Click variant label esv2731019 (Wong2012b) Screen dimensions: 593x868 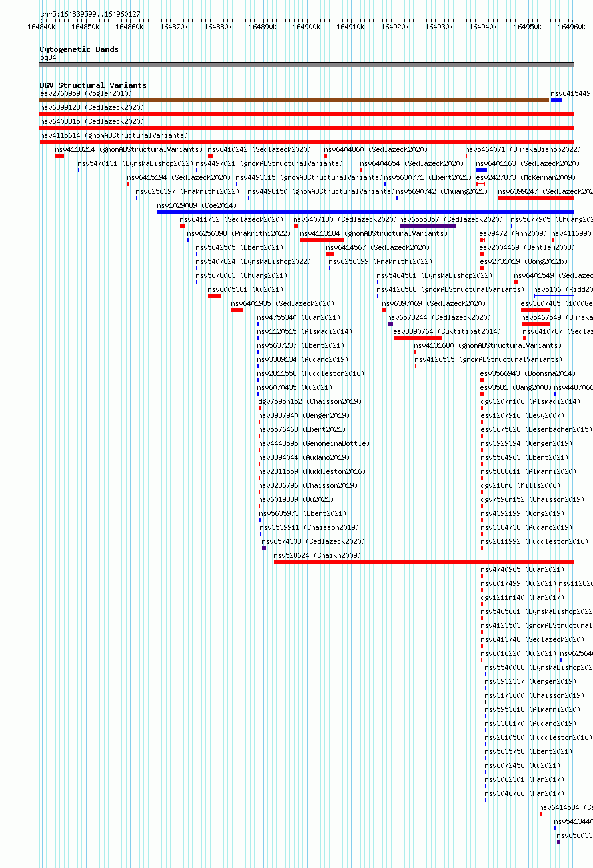tap(524, 261)
